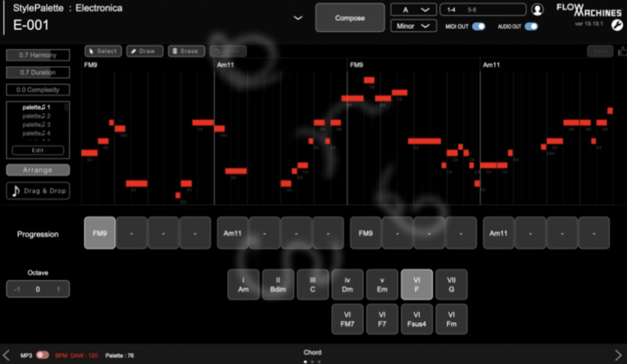Viewport: 627px width, 364px height.
Task: Click the thumbs-up like icon
Action: click(x=622, y=51)
